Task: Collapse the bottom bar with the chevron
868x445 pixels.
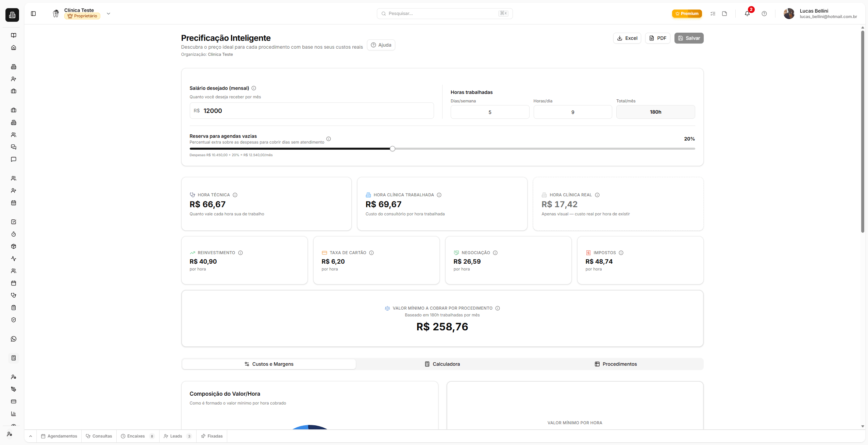Action: click(30, 436)
